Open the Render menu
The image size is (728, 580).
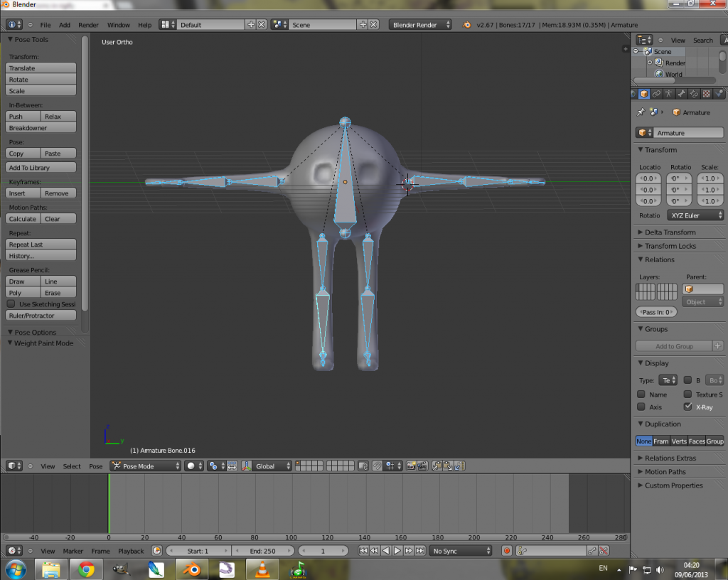point(88,25)
